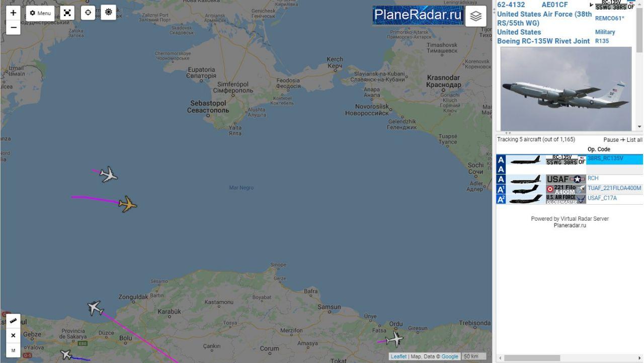Toggle map brightness sun icon
The width and height of the screenshot is (644, 363).
pos(109,12)
